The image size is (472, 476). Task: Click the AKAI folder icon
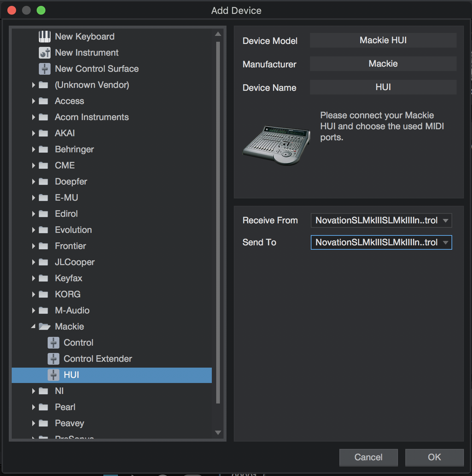[x=44, y=133]
